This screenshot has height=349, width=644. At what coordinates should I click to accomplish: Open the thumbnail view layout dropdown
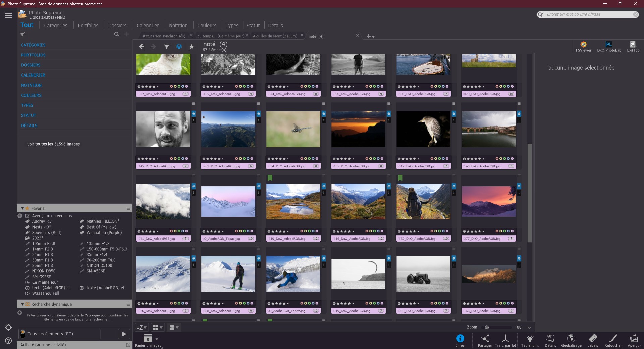158,328
